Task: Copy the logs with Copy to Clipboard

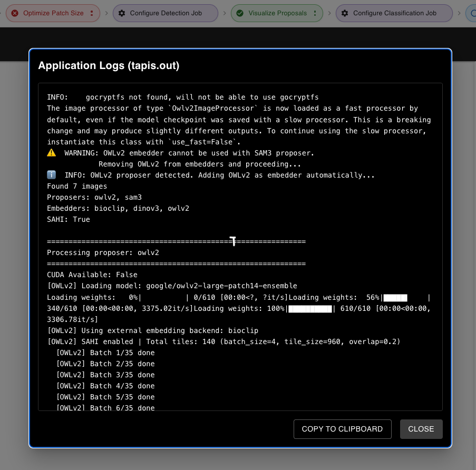Action: (x=343, y=429)
